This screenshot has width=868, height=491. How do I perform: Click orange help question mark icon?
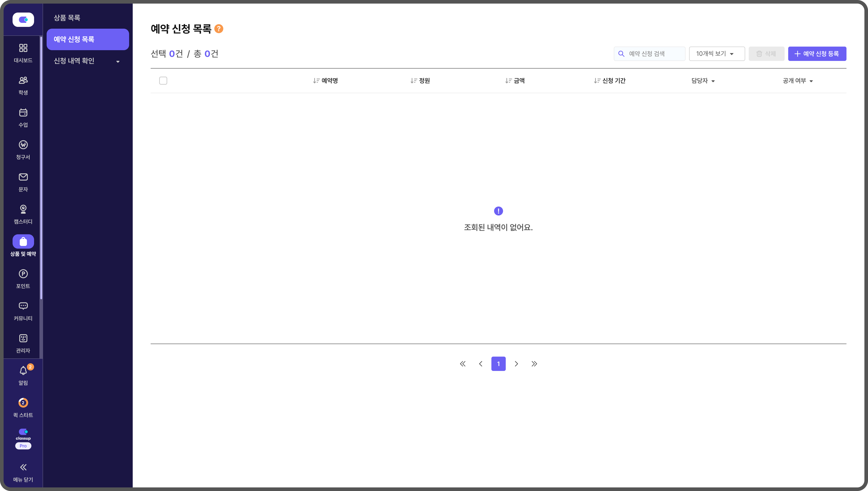tap(219, 29)
